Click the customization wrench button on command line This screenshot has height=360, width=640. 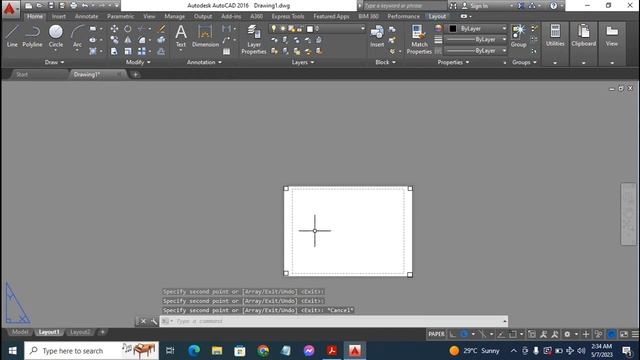154,321
